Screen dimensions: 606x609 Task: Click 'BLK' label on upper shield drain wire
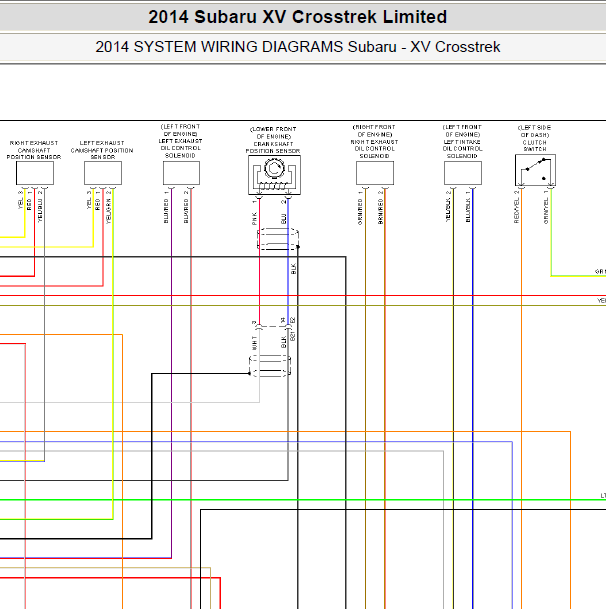(293, 269)
